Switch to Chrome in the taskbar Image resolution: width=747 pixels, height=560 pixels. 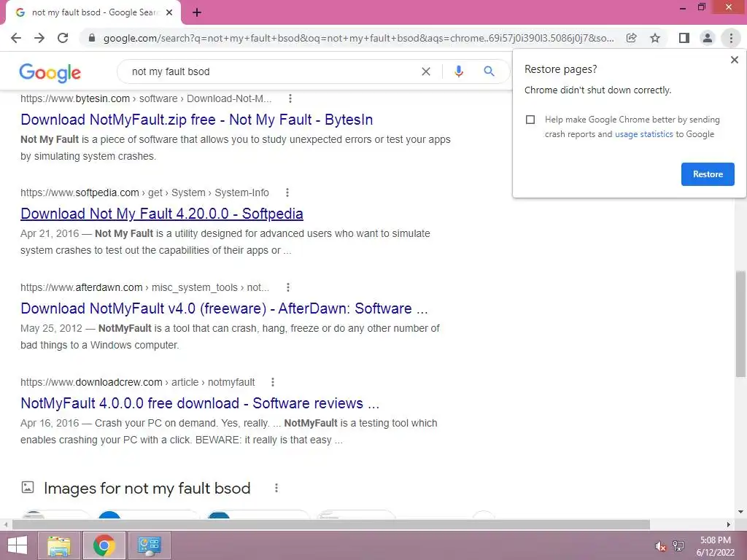coord(104,545)
